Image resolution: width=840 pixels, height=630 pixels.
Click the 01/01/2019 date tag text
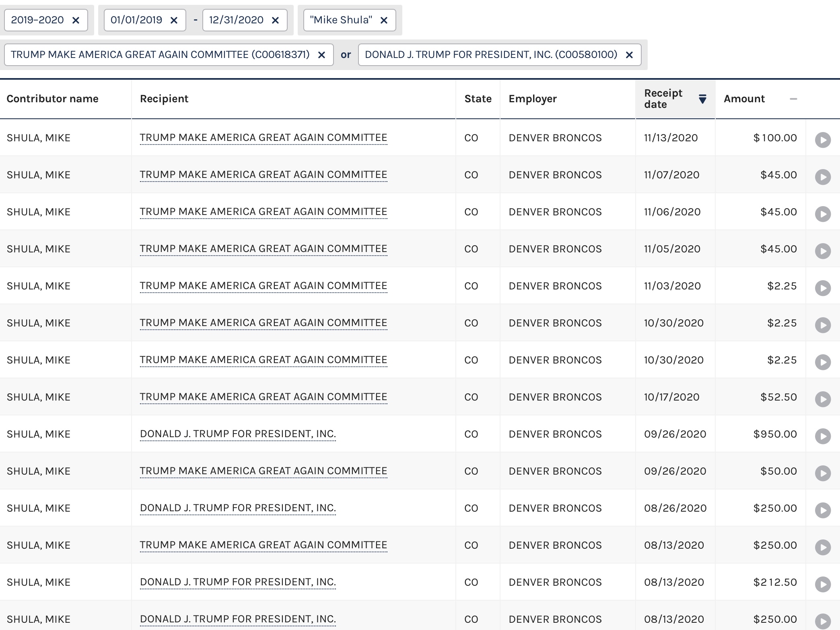pos(136,20)
